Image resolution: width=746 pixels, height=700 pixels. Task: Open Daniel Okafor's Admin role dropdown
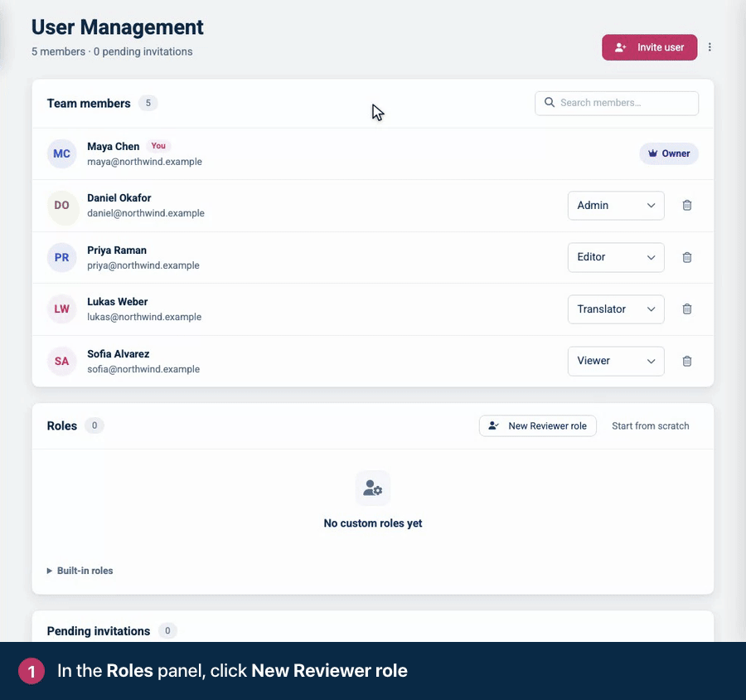tap(616, 205)
